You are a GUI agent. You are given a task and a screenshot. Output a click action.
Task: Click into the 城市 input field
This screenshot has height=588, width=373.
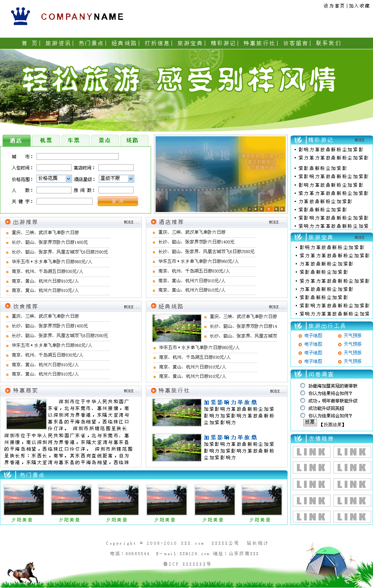coord(77,156)
